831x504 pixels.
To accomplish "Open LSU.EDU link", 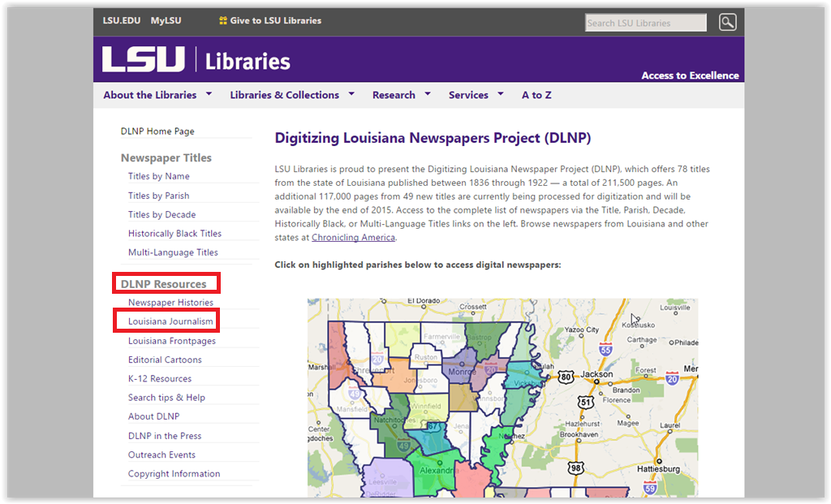I will pos(122,20).
